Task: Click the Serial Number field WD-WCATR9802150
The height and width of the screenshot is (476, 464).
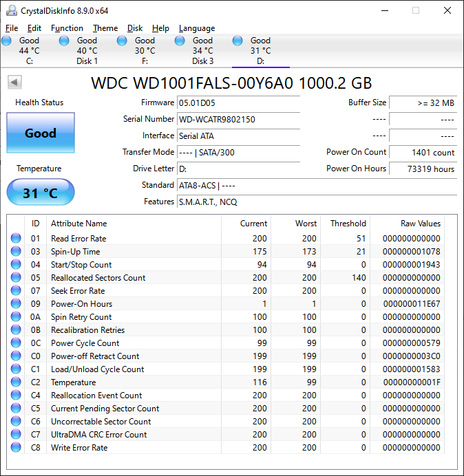Action: tap(238, 119)
